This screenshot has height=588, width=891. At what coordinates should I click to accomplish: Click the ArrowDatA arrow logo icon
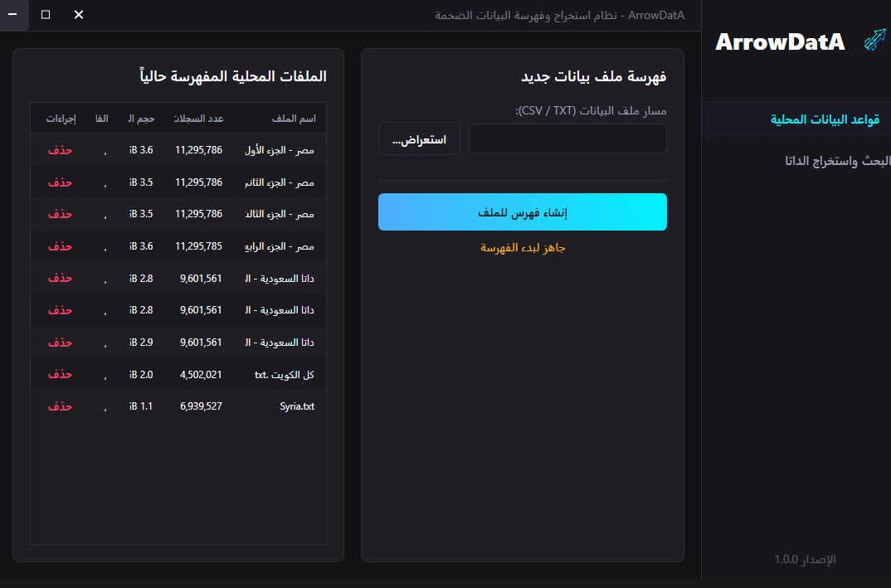874,41
